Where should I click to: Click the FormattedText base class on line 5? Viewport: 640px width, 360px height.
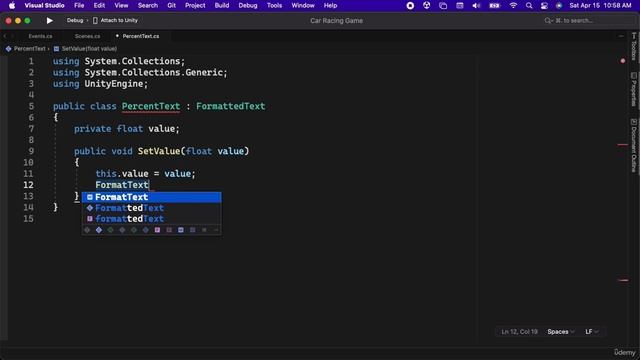[x=230, y=107]
